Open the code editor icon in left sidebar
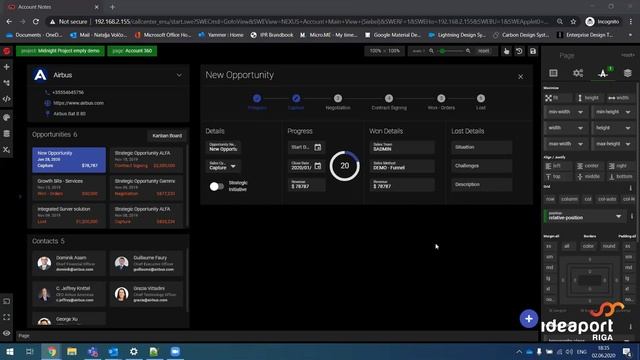This screenshot has width=640, height=360. tap(7, 99)
